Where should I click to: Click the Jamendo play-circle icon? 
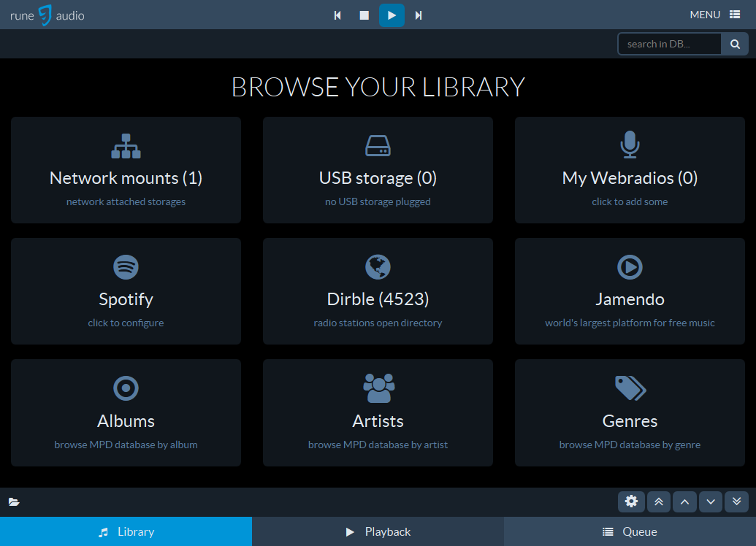[630, 267]
